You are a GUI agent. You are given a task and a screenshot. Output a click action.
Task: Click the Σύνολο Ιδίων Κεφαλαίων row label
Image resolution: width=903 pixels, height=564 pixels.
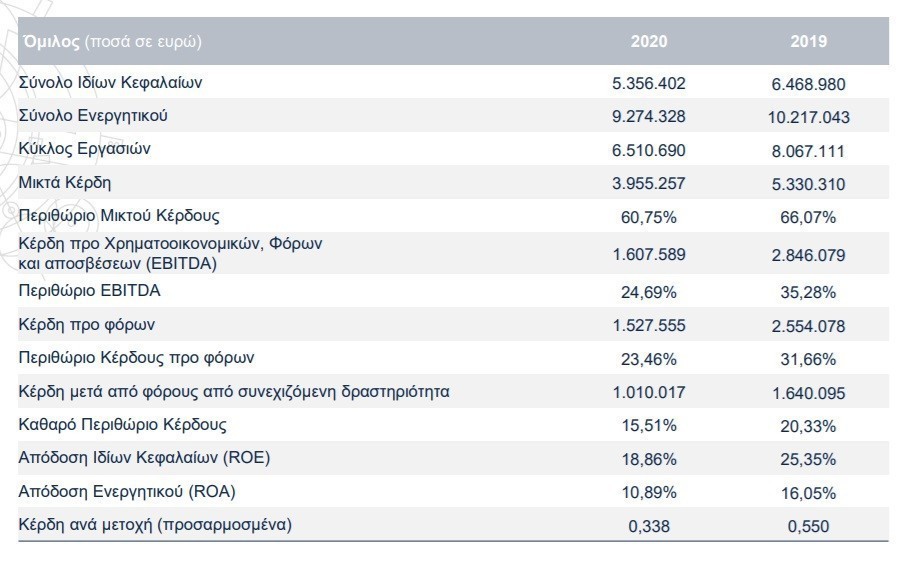pyautogui.click(x=110, y=82)
